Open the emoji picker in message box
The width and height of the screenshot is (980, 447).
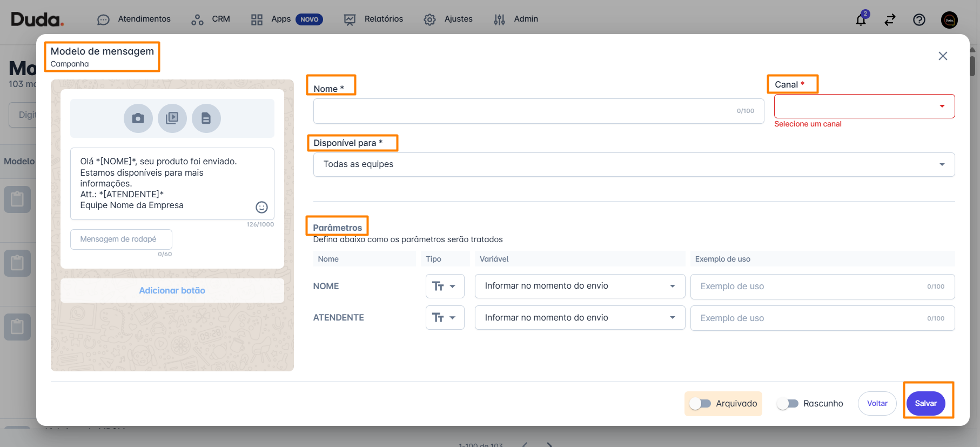click(261, 207)
